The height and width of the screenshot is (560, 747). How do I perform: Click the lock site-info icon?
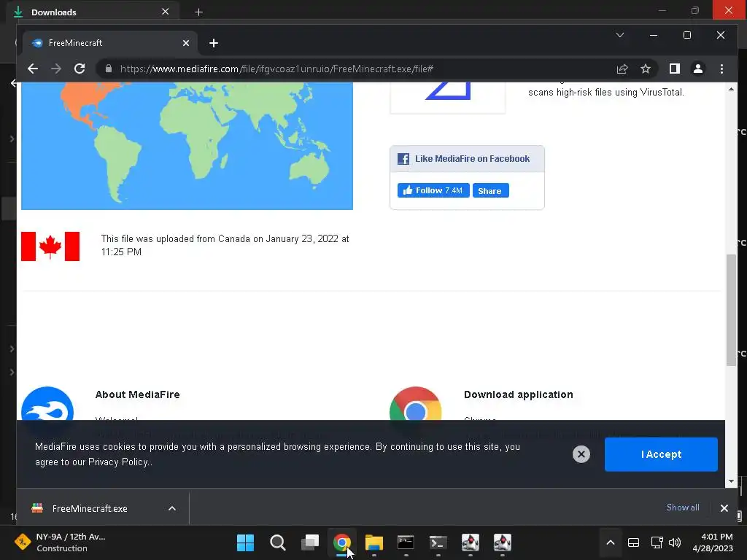click(x=109, y=69)
